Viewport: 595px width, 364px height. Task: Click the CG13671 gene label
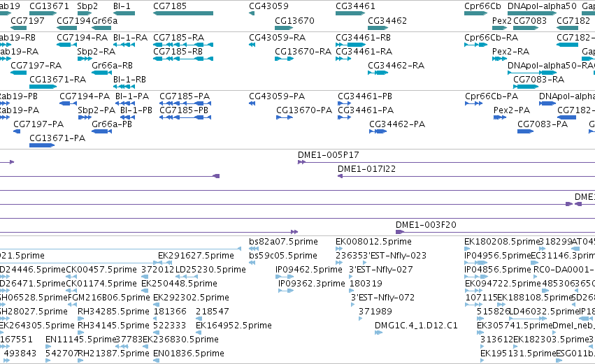[50, 6]
